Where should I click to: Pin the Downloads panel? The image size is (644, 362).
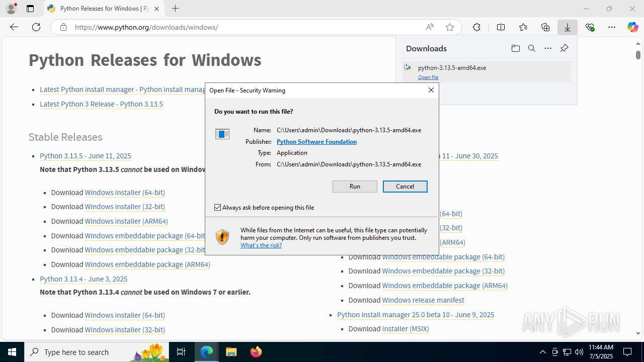564,48
